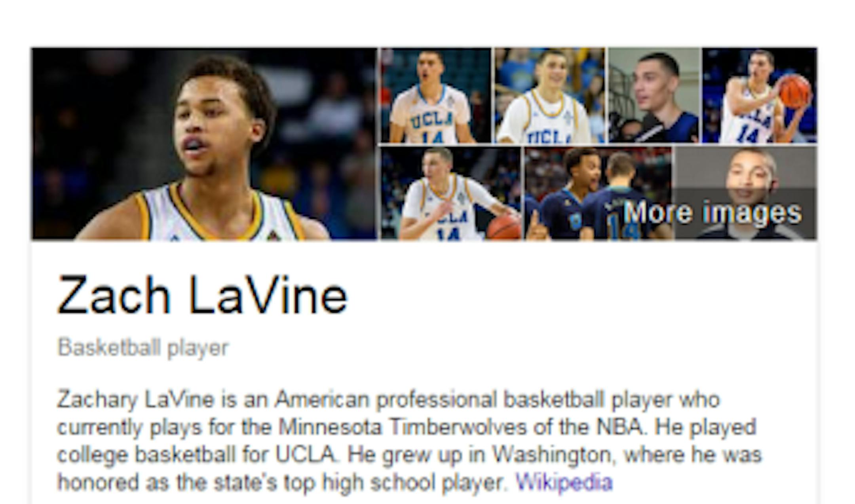View thumbnail of player holding basketball up
The height and width of the screenshot is (504, 855).
click(760, 95)
